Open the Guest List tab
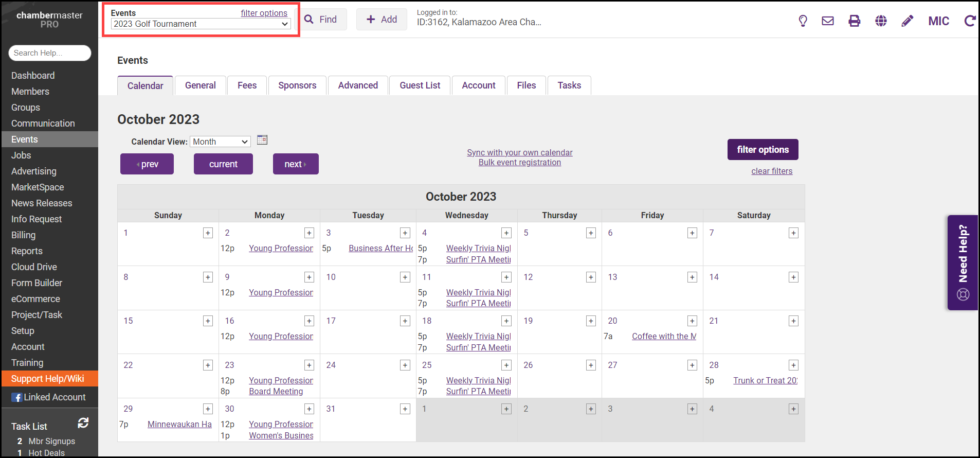980x458 pixels. [x=420, y=85]
